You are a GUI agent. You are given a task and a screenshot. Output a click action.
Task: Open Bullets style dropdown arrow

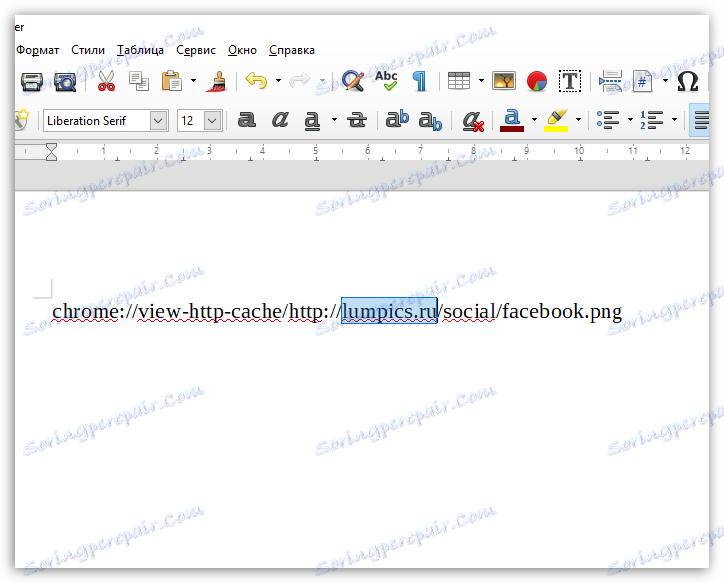click(630, 120)
